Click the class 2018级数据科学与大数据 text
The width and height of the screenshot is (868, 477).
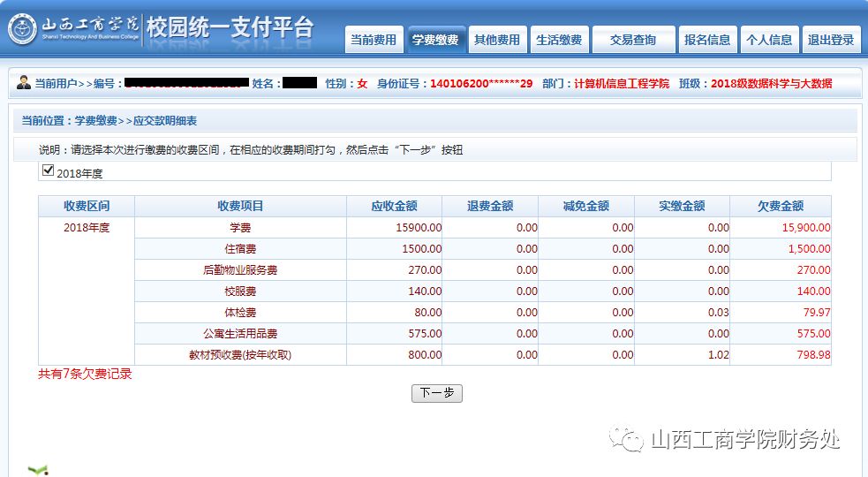click(771, 84)
